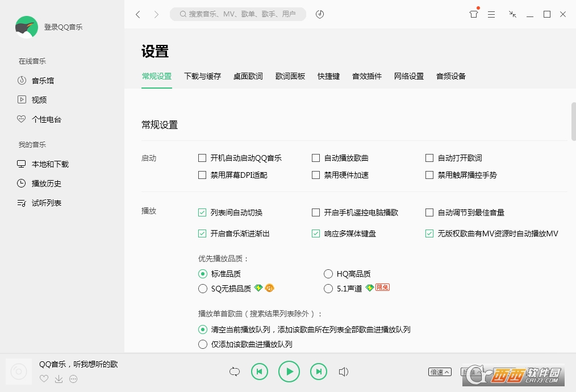This screenshot has height=392, width=576.
Task: Open recent play history beside search bar
Action: (319, 14)
